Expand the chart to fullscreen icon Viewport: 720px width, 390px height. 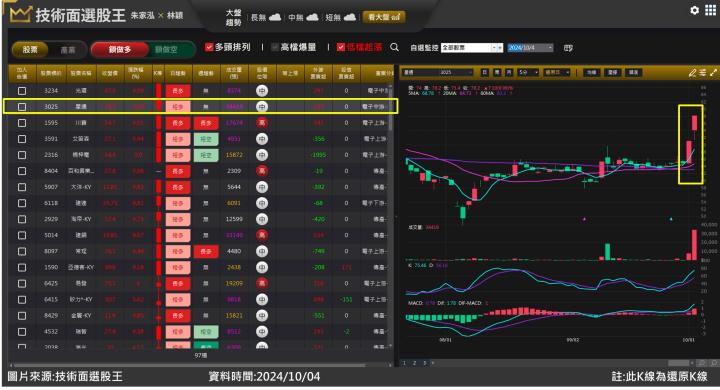714,73
